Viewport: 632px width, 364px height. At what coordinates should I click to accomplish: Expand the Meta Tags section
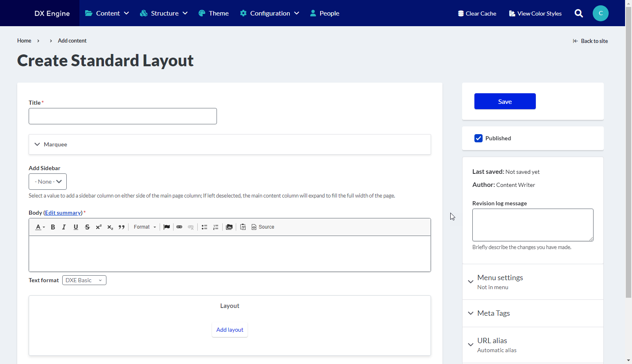(533, 313)
